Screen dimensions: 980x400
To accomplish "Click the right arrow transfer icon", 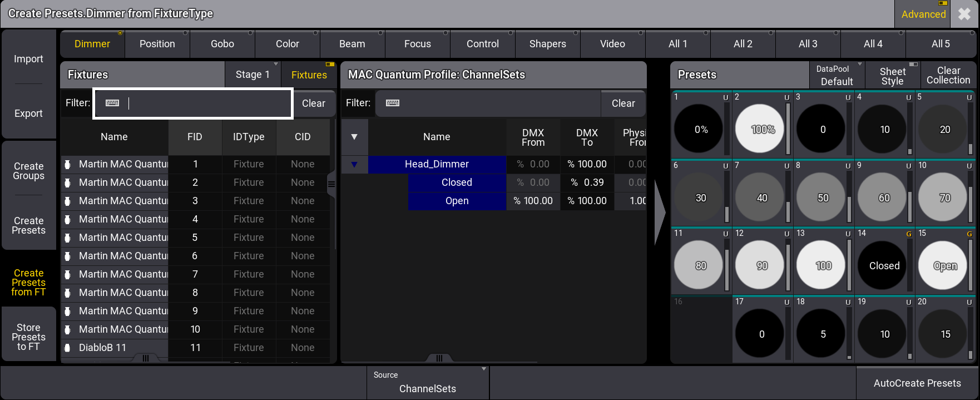I will pyautogui.click(x=660, y=212).
